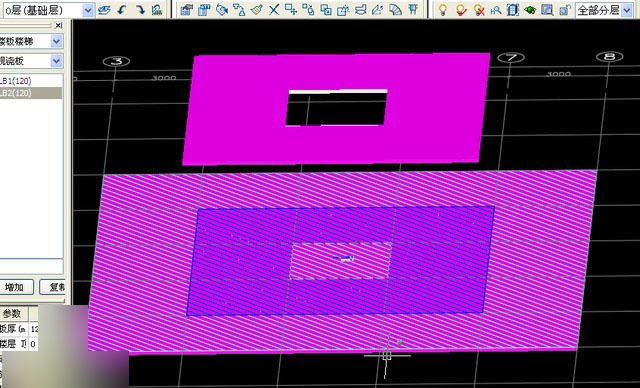Image resolution: width=640 pixels, height=388 pixels.
Task: Click the square with plus cursor icon
Action: [x=291, y=9]
